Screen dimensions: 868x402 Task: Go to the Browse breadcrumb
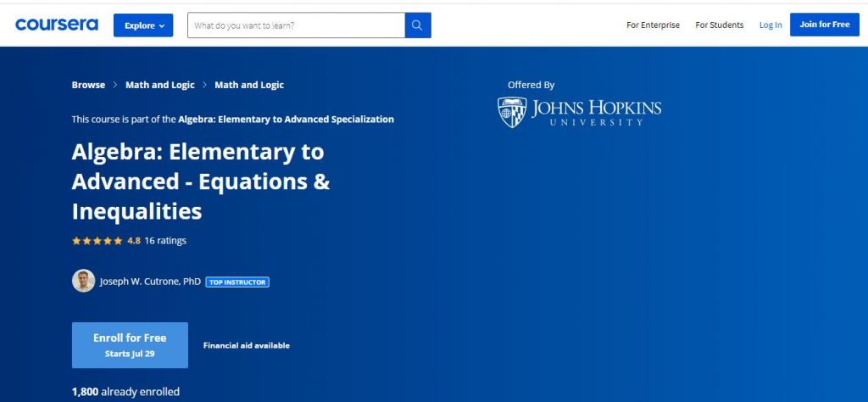click(x=88, y=86)
